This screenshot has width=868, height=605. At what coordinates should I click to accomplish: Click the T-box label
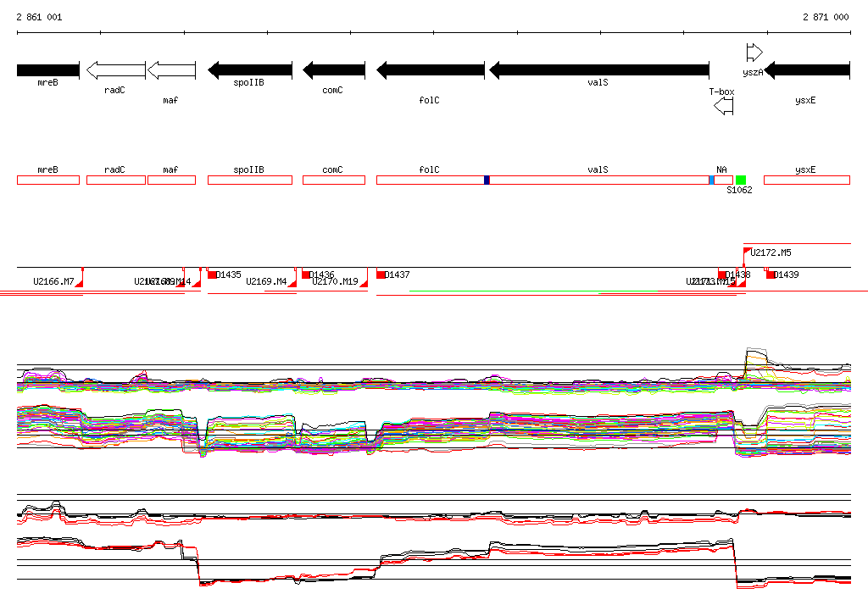point(722,92)
